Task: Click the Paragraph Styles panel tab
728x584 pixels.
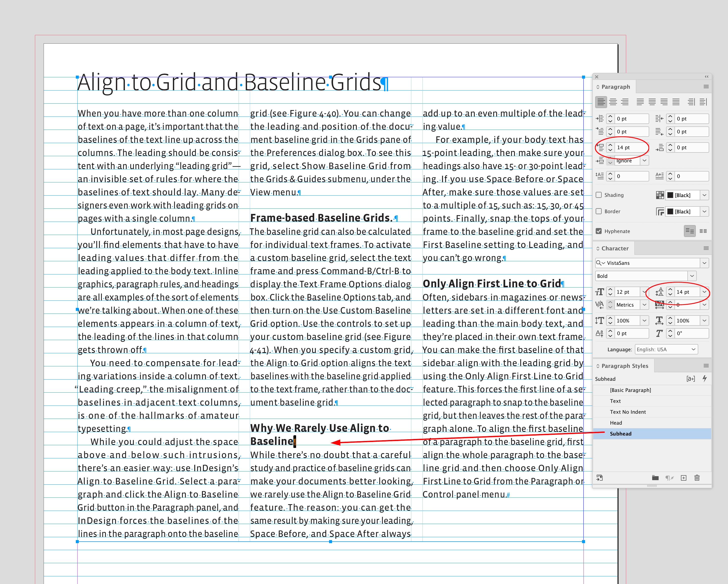Action: coord(624,366)
